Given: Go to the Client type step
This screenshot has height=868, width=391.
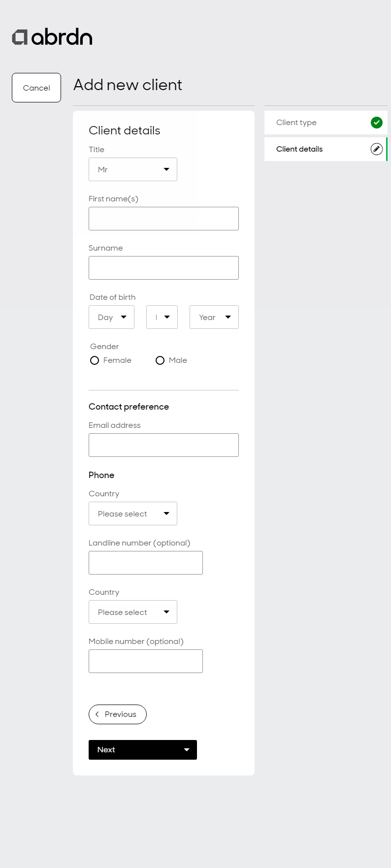Looking at the screenshot, I should (x=326, y=123).
